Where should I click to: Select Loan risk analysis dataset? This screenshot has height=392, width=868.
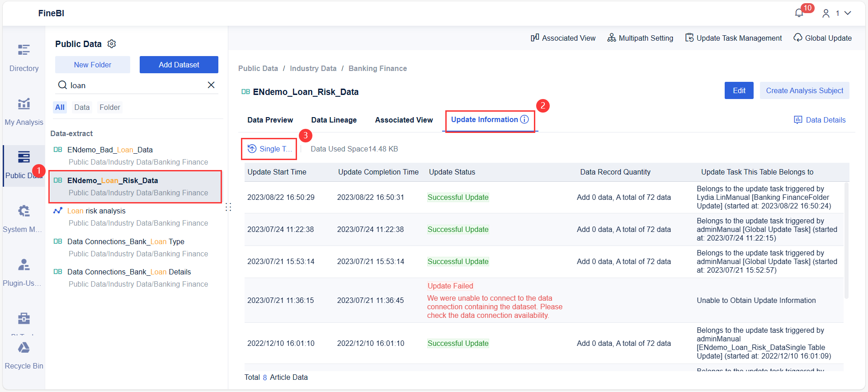[96, 211]
